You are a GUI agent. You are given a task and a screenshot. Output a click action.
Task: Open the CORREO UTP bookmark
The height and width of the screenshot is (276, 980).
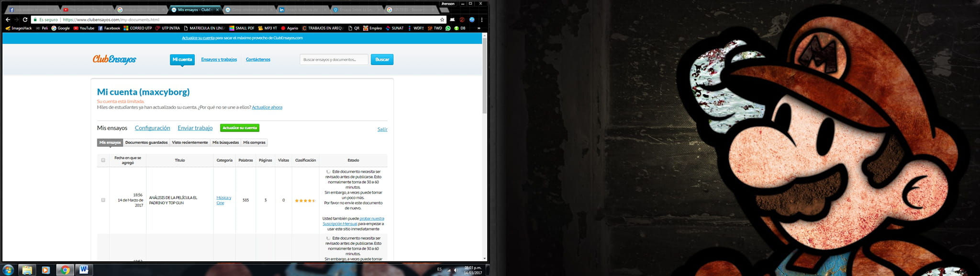tap(138, 28)
